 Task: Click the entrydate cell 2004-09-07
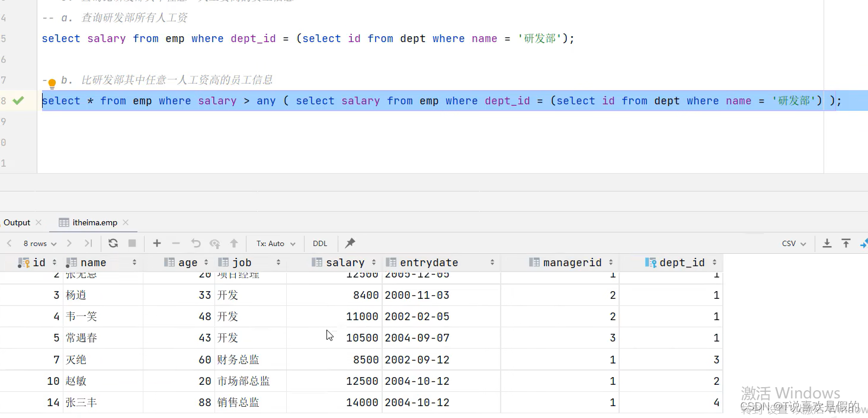pyautogui.click(x=441, y=337)
